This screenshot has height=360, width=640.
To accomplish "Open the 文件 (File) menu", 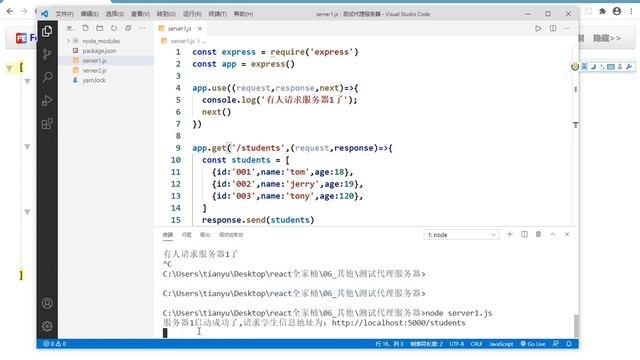I will pyautogui.click(x=64, y=14).
